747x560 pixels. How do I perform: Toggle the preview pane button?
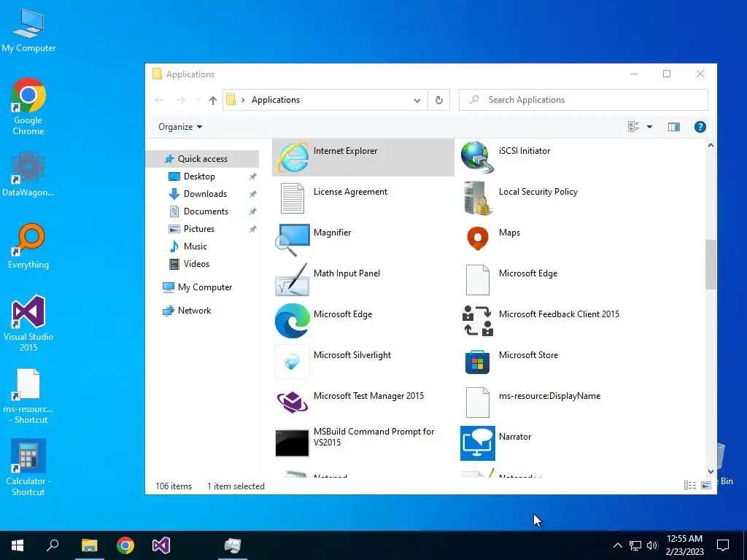(x=673, y=127)
